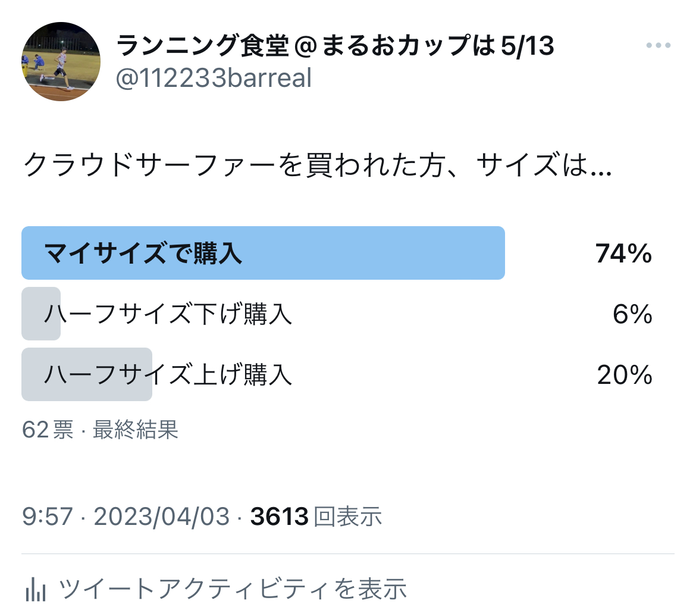Screen dimensions: 696x616
Task: Click the 2023/04/03 tweet date
Action: coord(161,517)
